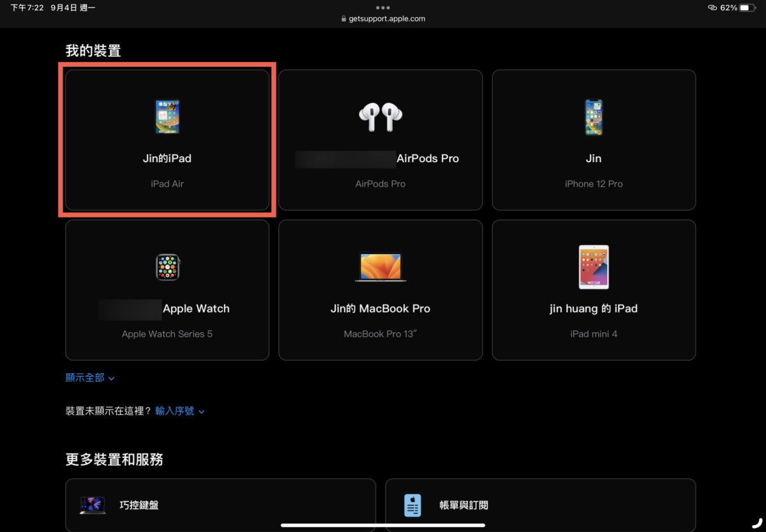This screenshot has width=766, height=532.
Task: Open the Apple Watch Series 5 card
Action: click(167, 290)
